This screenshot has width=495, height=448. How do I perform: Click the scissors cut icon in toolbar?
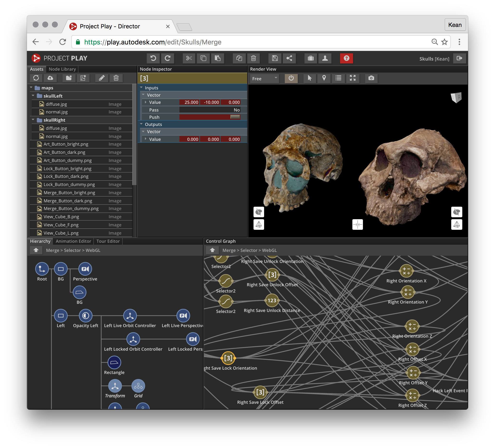[x=189, y=58]
